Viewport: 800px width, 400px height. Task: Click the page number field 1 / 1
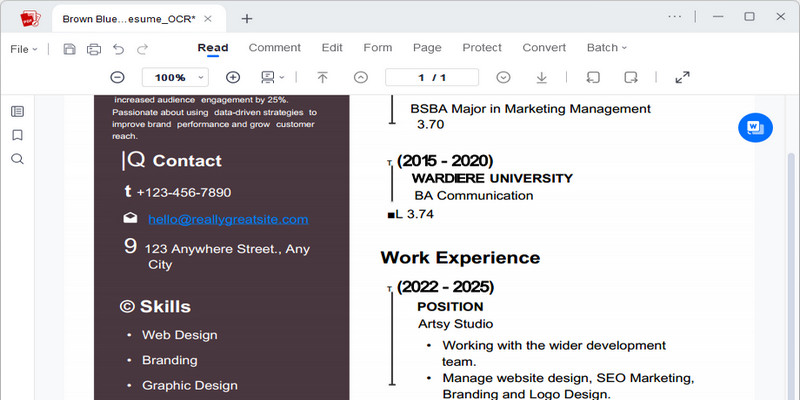[x=432, y=78]
